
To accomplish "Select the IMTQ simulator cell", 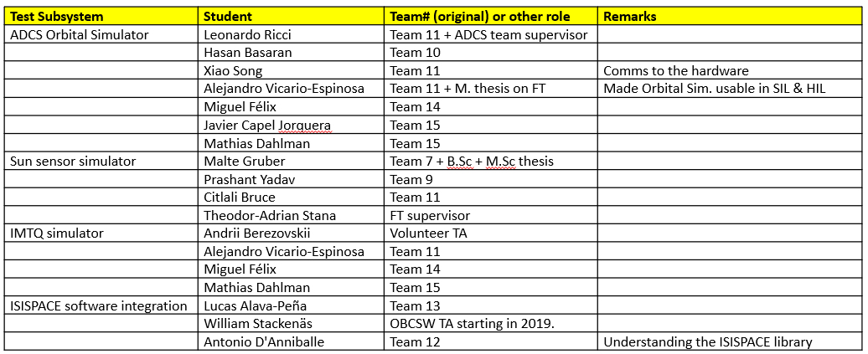I will click(x=55, y=233).
